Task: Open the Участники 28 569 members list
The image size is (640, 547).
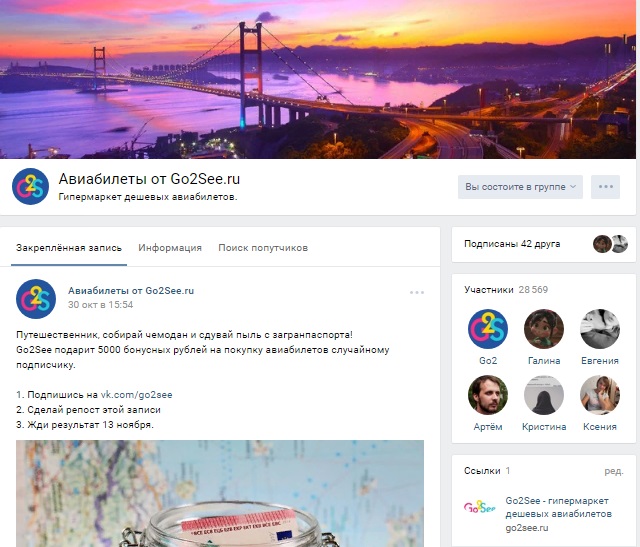Action: pos(506,290)
